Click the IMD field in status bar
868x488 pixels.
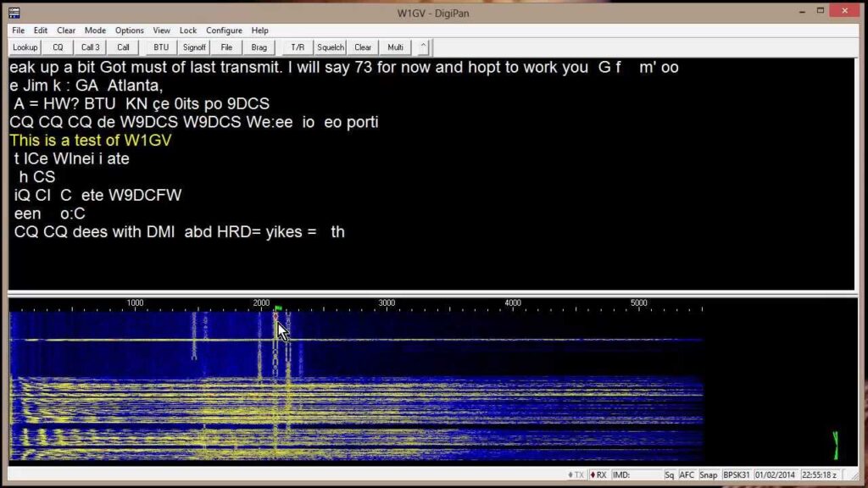(x=637, y=474)
